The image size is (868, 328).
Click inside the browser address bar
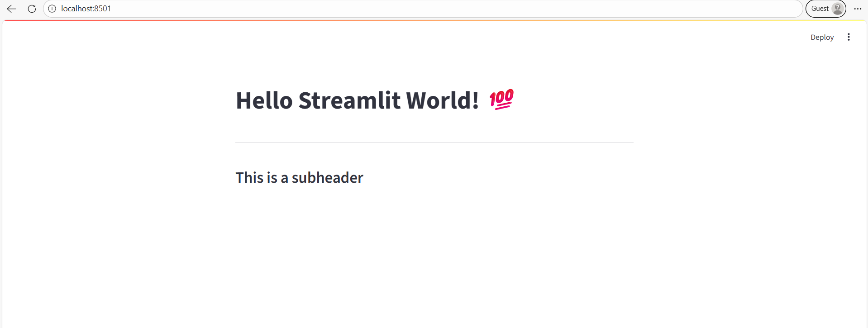point(272,8)
